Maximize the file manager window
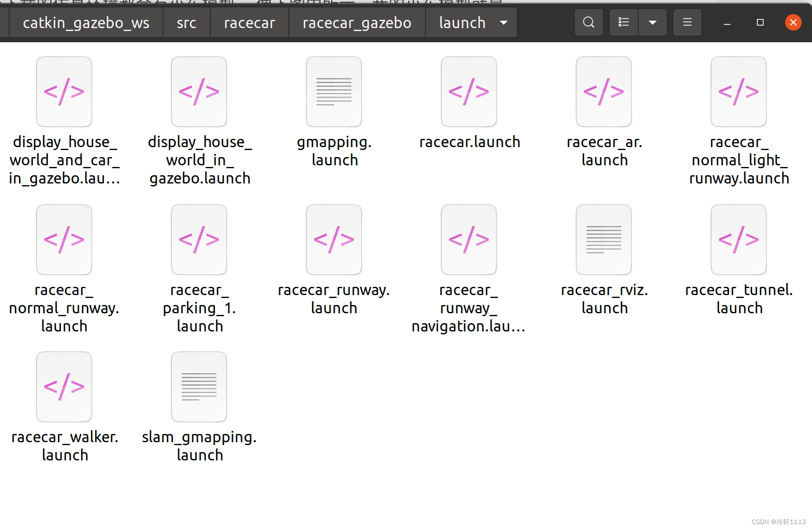Viewport: 812px width, 529px height. click(760, 22)
